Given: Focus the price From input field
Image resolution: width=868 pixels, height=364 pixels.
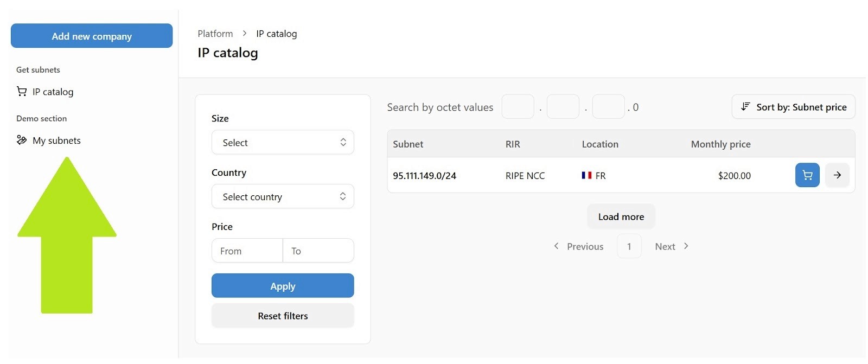Looking at the screenshot, I should point(247,251).
